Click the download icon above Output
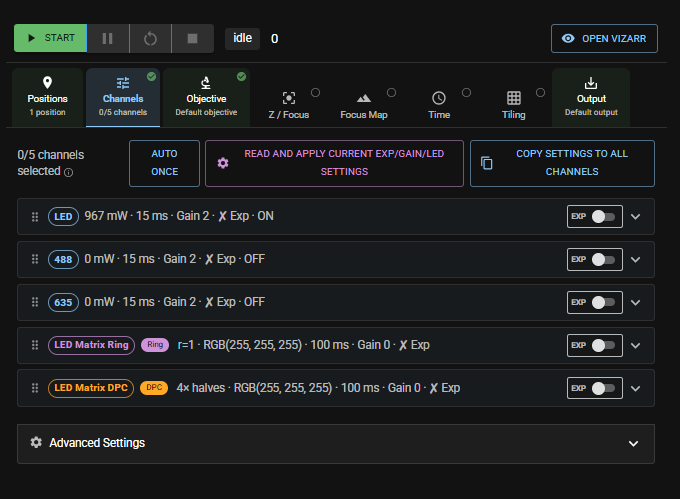The image size is (680, 499). [591, 82]
